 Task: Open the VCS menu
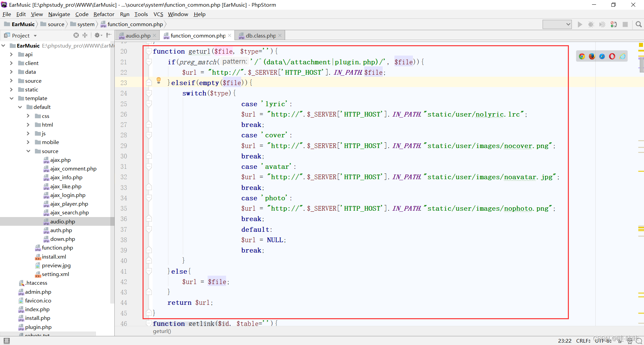(158, 14)
